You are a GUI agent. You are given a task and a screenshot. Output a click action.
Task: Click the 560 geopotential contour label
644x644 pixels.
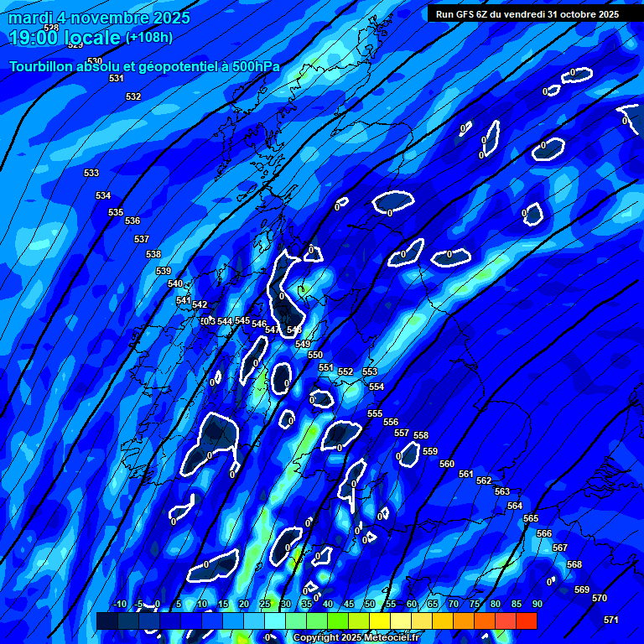(x=447, y=464)
